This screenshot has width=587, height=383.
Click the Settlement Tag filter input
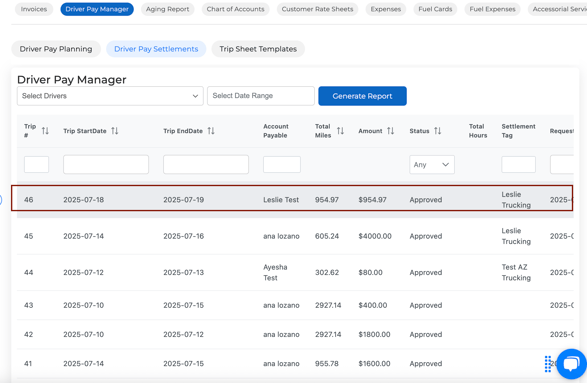(518, 164)
